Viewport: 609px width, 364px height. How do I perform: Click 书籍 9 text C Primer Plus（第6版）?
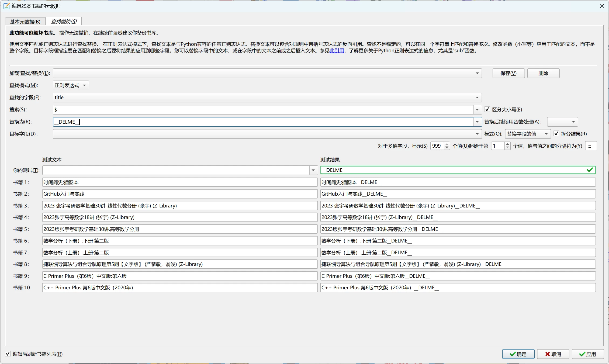[180, 276]
